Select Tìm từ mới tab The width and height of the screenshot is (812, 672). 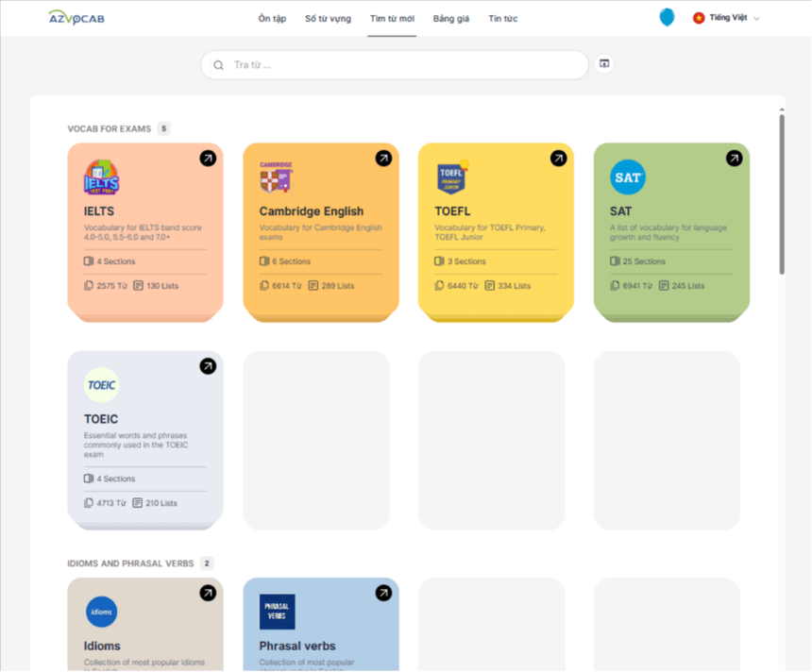click(392, 19)
